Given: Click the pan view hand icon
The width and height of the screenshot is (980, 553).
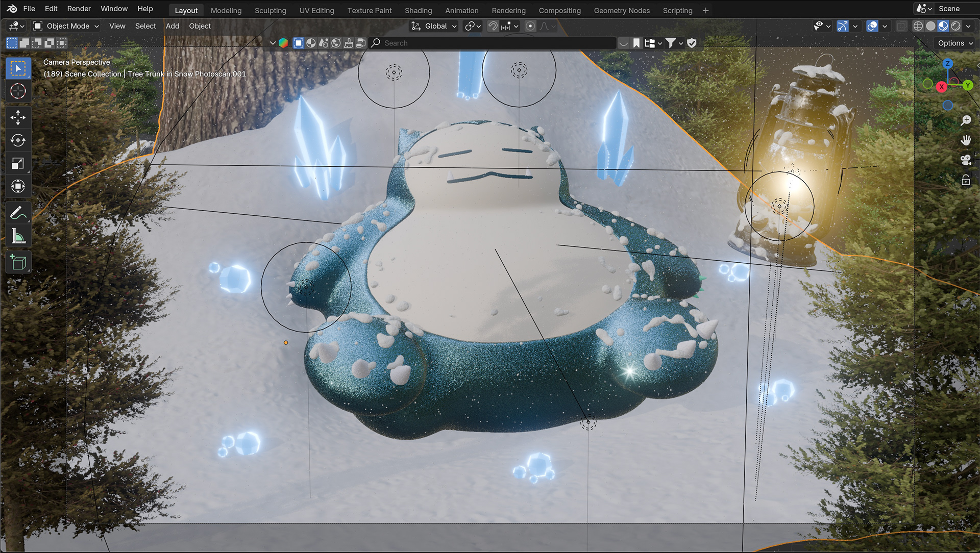Looking at the screenshot, I should [x=966, y=140].
